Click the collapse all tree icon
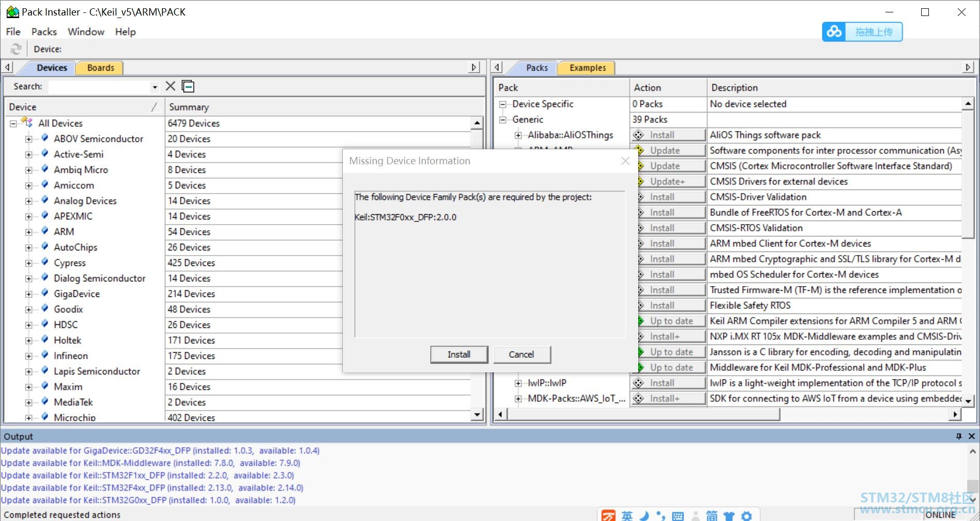980x521 pixels. click(x=188, y=86)
